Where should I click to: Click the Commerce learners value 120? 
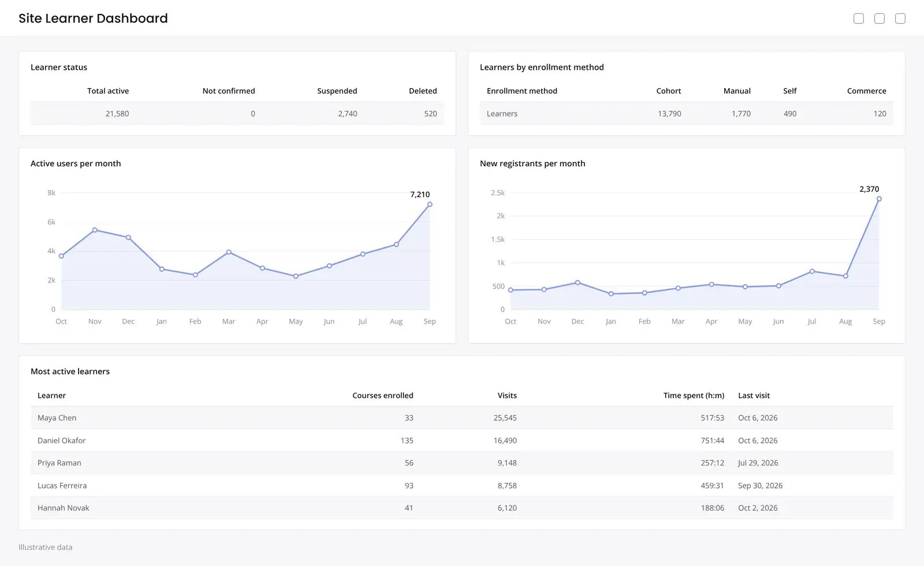point(880,114)
